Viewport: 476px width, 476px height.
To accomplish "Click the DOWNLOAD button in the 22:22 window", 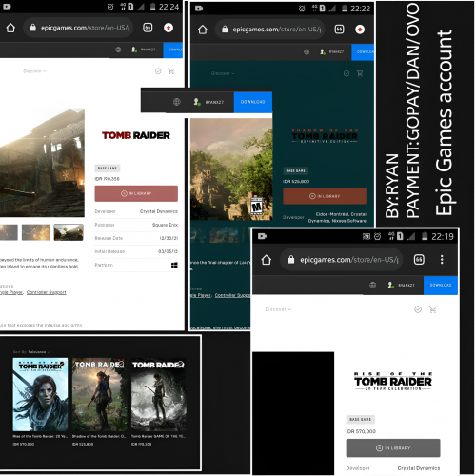I will 363,52.
